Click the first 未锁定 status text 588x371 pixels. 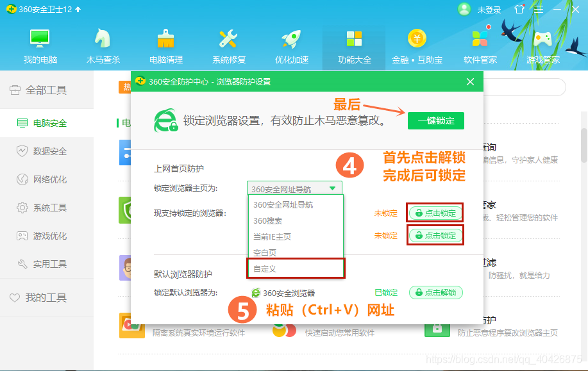click(385, 213)
